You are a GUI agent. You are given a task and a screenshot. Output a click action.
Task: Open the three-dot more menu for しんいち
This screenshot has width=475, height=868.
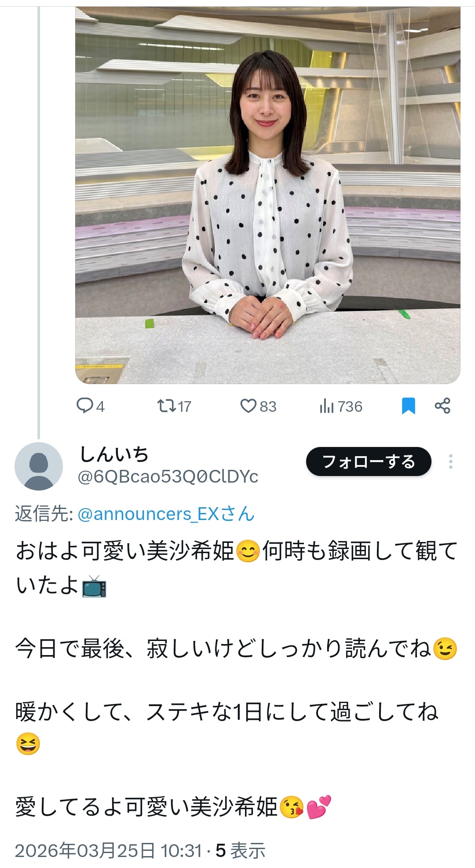coord(451,461)
